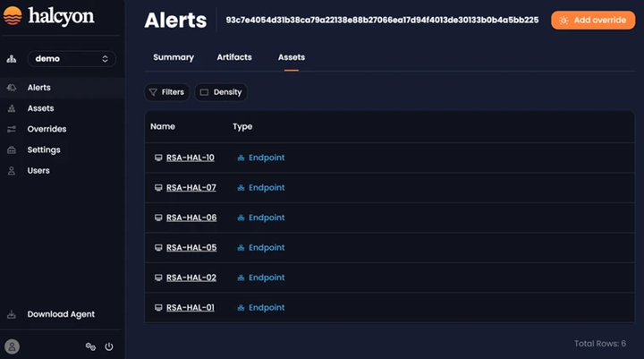644x359 pixels.
Task: Click the Overrides sidebar icon
Action: click(12, 129)
